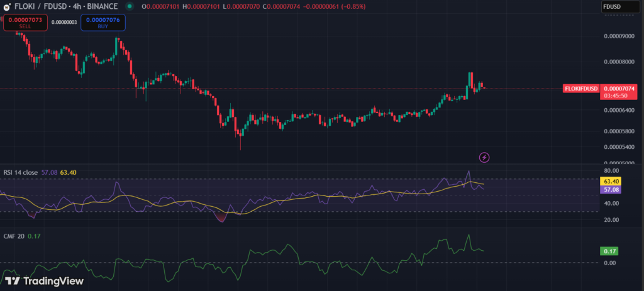Click the red FLOKIFDUSD price line label
The height and width of the screenshot is (291, 644).
pos(580,89)
